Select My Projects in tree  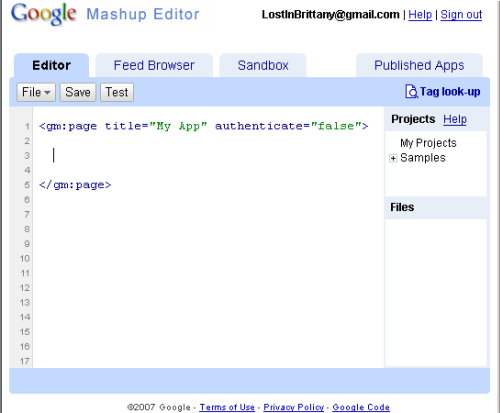click(428, 143)
